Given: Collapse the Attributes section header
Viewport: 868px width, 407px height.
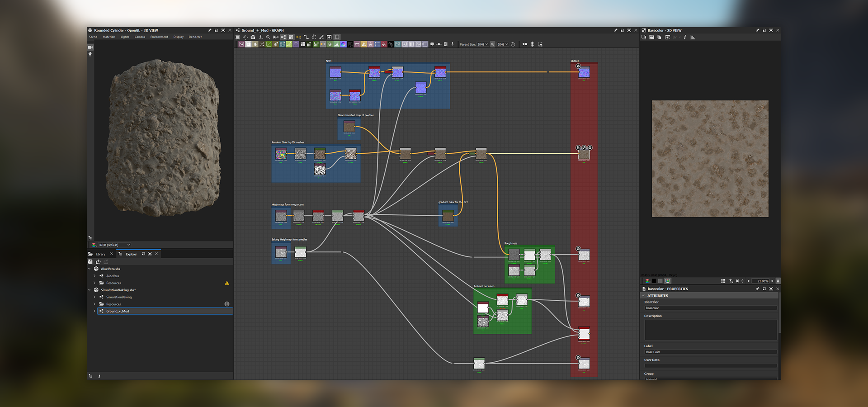Looking at the screenshot, I should [x=657, y=296].
